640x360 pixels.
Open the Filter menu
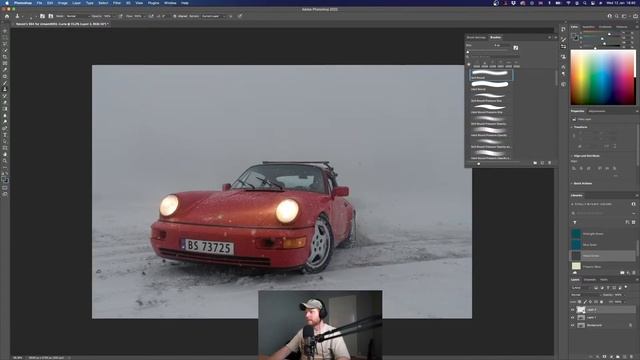(x=117, y=3)
